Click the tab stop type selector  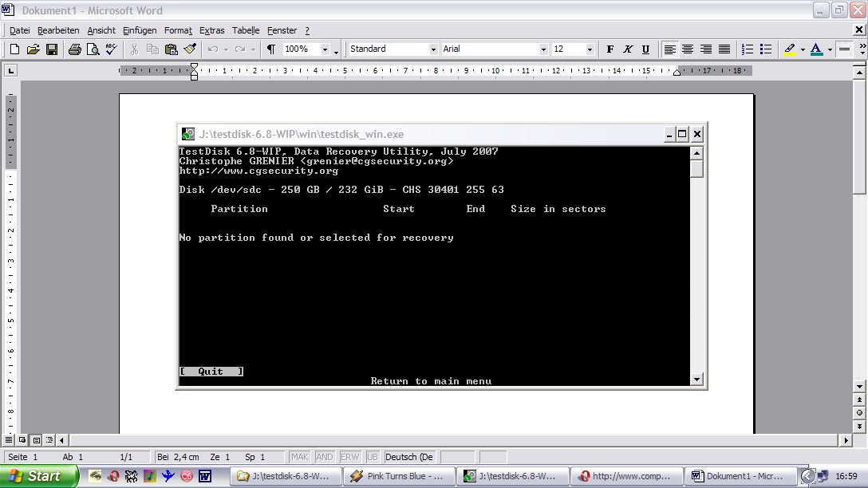coord(10,70)
